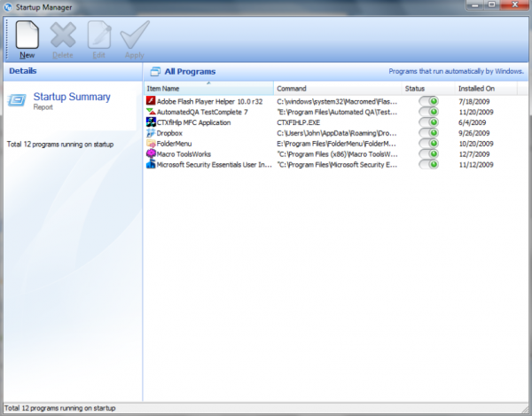
Task: Click the toolbar drag grip handle
Action: [6, 39]
